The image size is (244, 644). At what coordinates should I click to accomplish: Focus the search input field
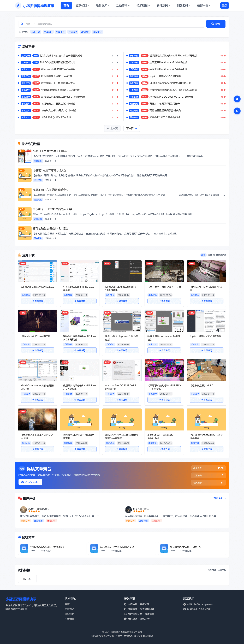point(112,24)
